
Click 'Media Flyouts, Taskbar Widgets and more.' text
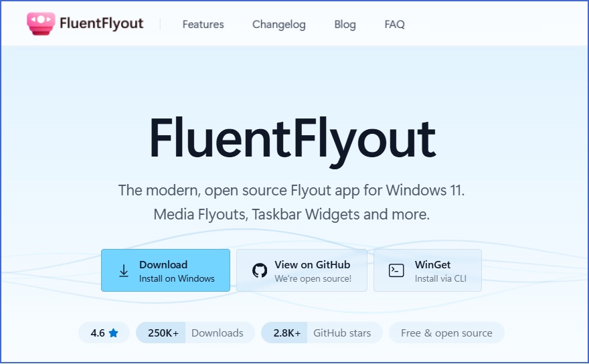[x=292, y=215]
